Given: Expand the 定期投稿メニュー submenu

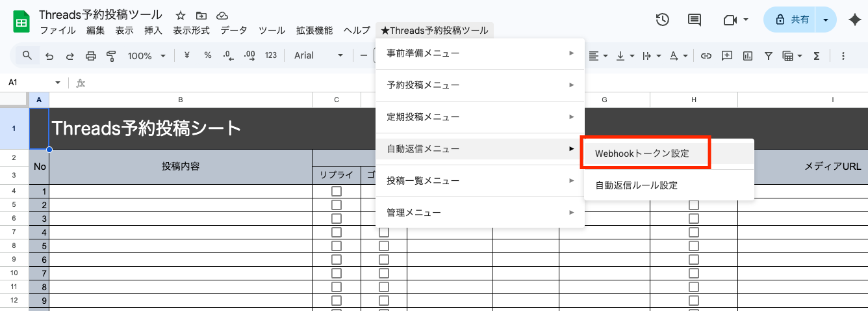Looking at the screenshot, I should pyautogui.click(x=480, y=116).
